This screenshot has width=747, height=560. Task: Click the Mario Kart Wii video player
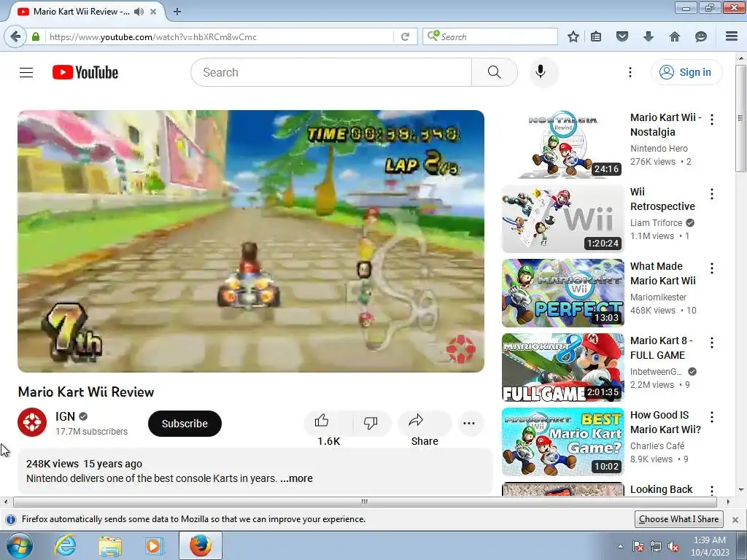pyautogui.click(x=251, y=241)
